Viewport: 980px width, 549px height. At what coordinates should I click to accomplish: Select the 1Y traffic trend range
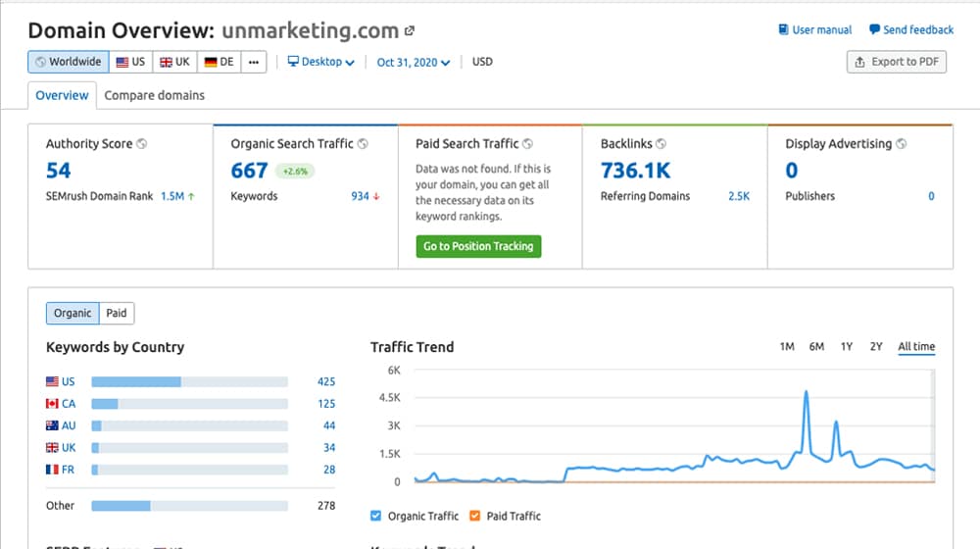847,347
